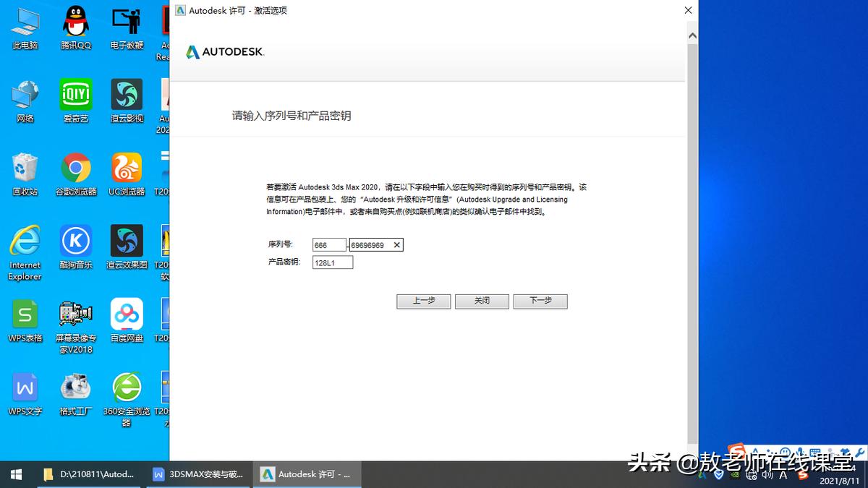Open 屏幕录像专家V2018 screen recorder
The image size is (868, 488).
pyautogui.click(x=75, y=314)
